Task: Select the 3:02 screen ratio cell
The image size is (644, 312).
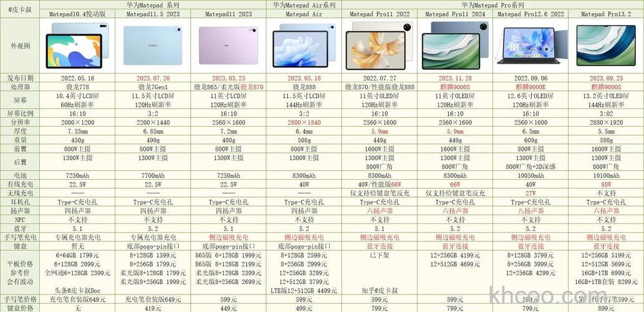Action: pyautogui.click(x=606, y=114)
